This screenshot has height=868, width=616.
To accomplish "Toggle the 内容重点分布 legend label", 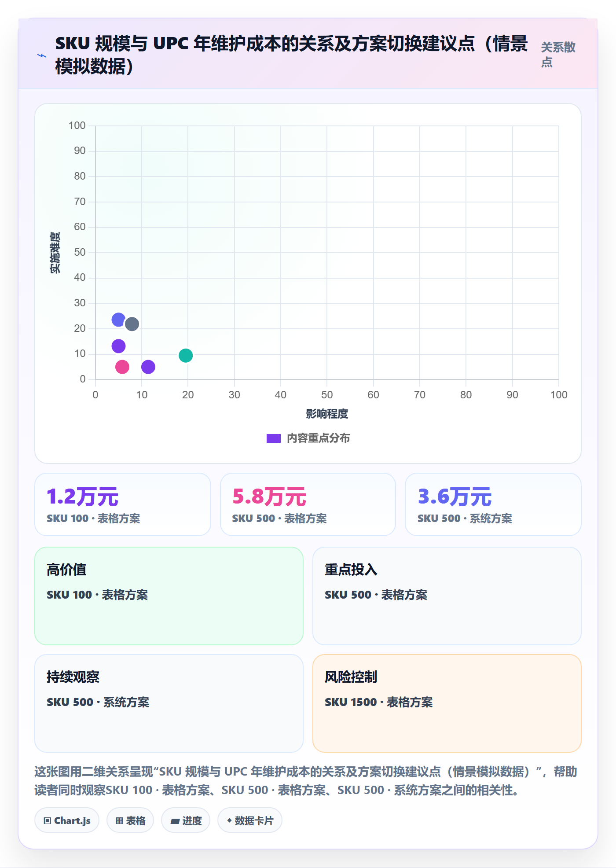I will pyautogui.click(x=318, y=438).
